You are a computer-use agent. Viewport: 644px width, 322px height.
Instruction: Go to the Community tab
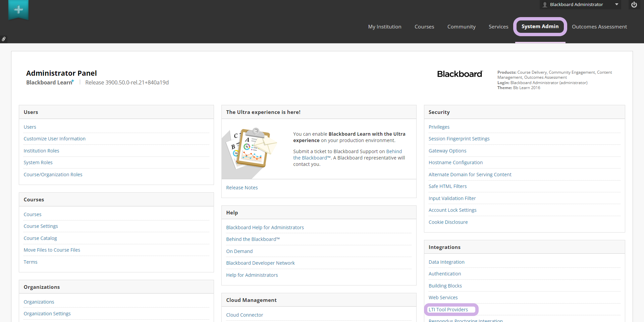click(462, 27)
